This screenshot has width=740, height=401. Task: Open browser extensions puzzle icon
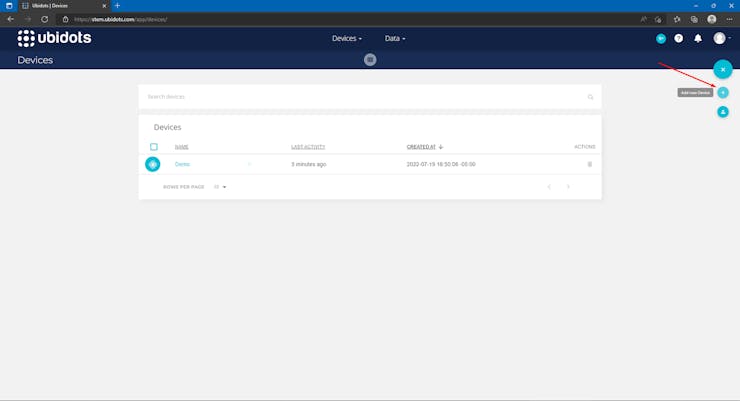(x=677, y=19)
